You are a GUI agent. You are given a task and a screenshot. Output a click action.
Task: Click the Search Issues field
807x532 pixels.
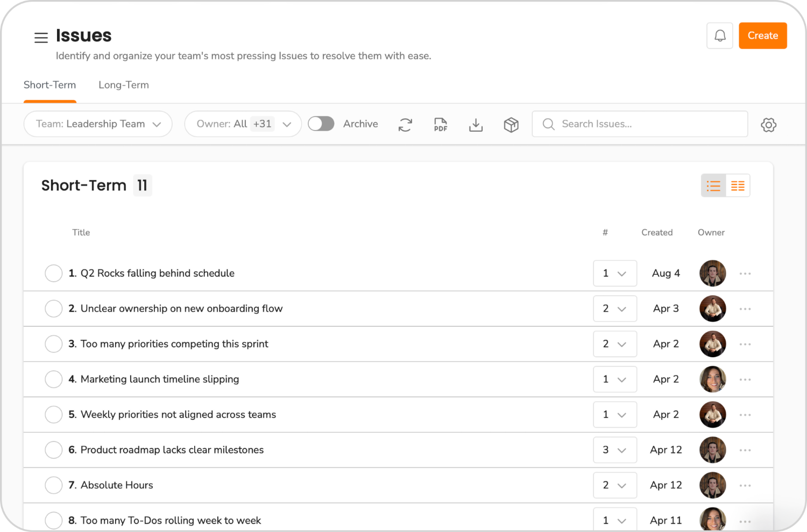[x=639, y=124]
